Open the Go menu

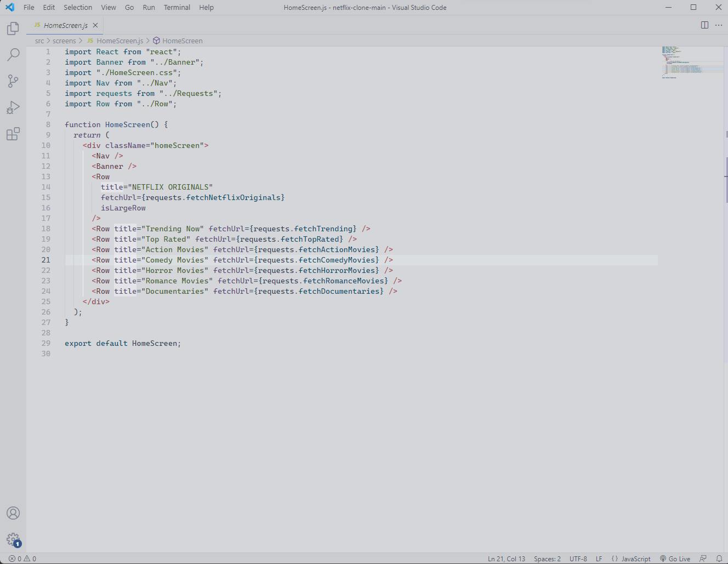point(129,7)
